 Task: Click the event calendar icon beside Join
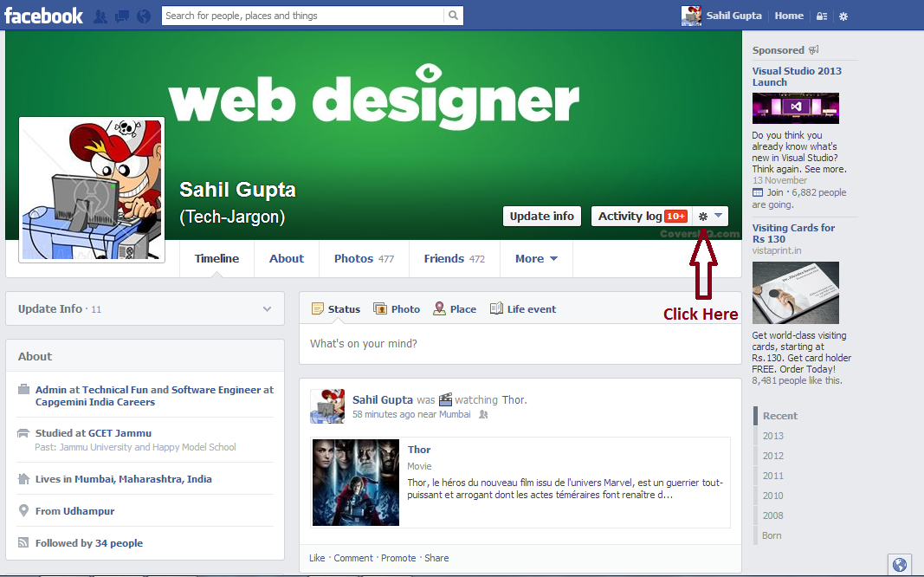tap(757, 192)
